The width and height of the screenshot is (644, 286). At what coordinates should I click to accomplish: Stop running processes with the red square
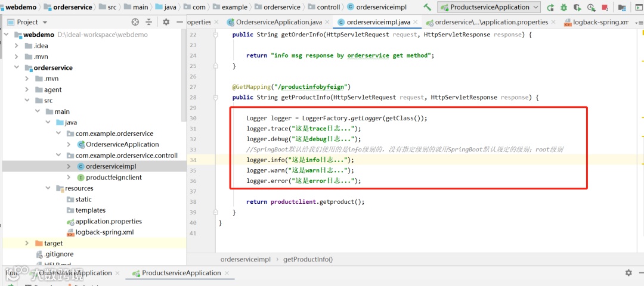[x=605, y=7]
